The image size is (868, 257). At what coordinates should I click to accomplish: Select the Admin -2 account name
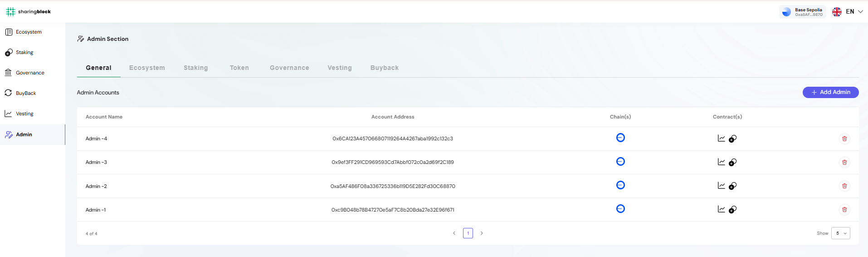pos(96,186)
